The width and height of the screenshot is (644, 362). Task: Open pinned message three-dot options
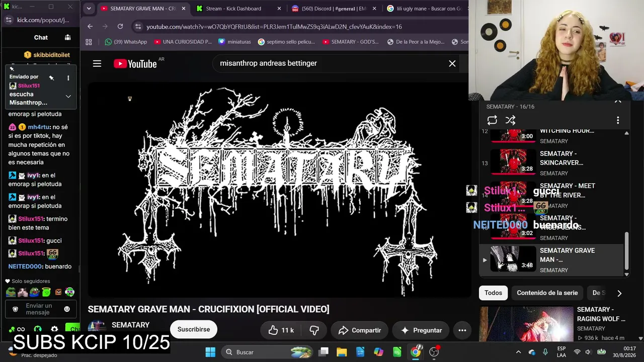pos(68,78)
